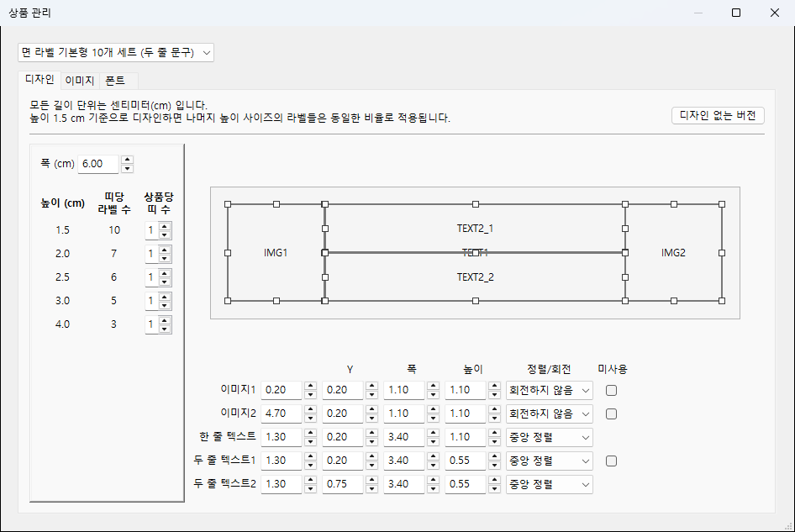
Task: Increase the 이미지1 X value
Action: coord(311,386)
